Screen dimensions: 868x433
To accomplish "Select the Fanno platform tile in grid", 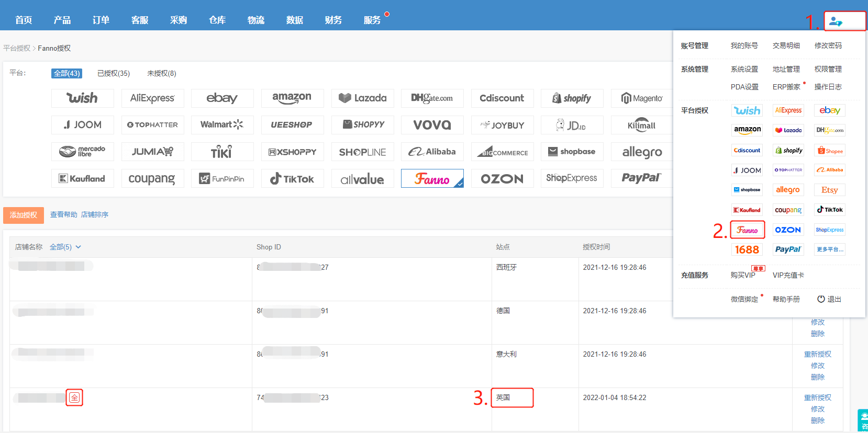I will click(432, 178).
